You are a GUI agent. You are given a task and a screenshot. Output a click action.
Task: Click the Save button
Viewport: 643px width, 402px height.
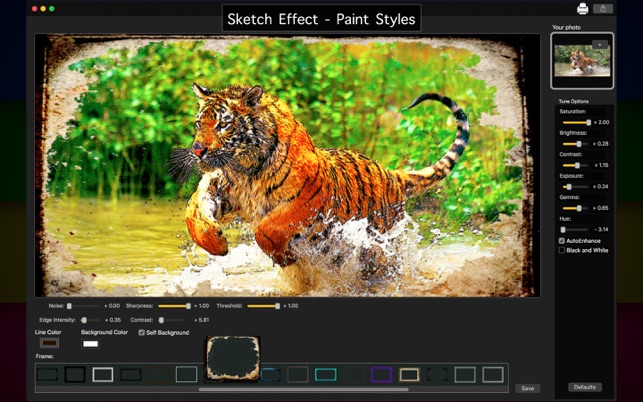click(x=528, y=388)
